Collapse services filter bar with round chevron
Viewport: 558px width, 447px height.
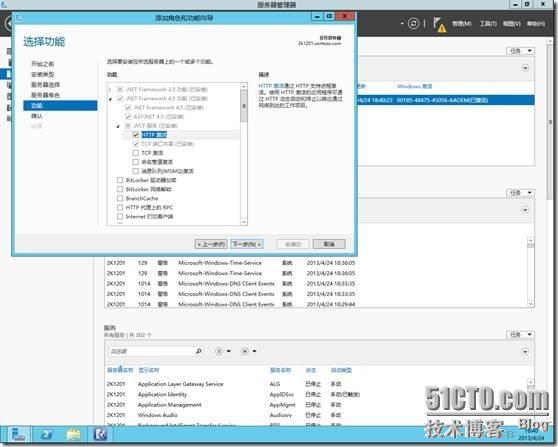(525, 351)
